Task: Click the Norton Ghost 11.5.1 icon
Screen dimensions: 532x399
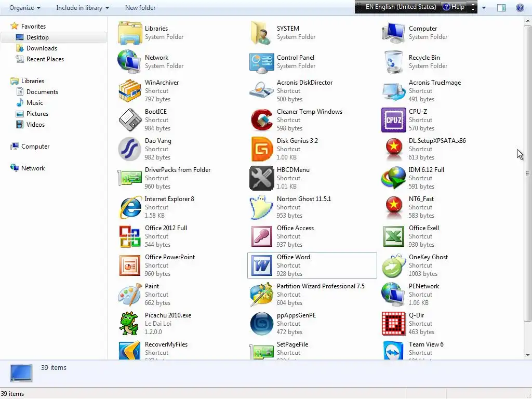Action: (x=261, y=207)
